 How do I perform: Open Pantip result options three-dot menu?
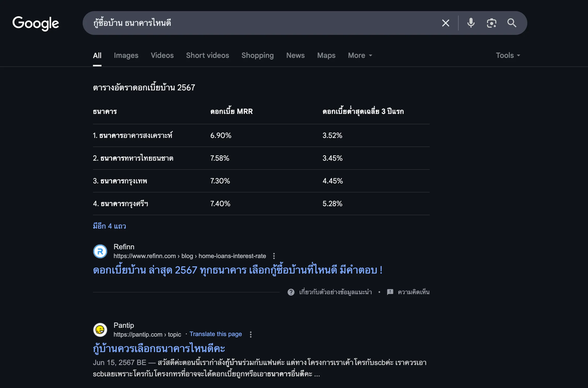pyautogui.click(x=251, y=335)
